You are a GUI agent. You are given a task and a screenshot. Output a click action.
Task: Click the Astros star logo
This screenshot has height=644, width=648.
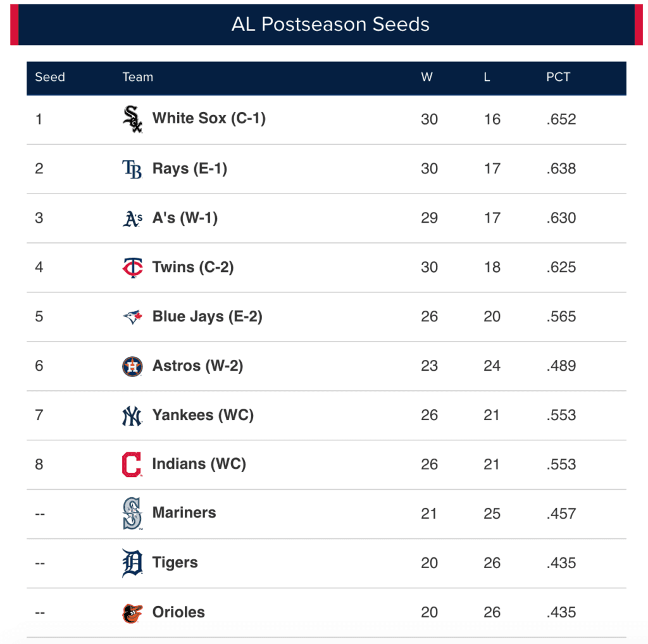(x=132, y=366)
